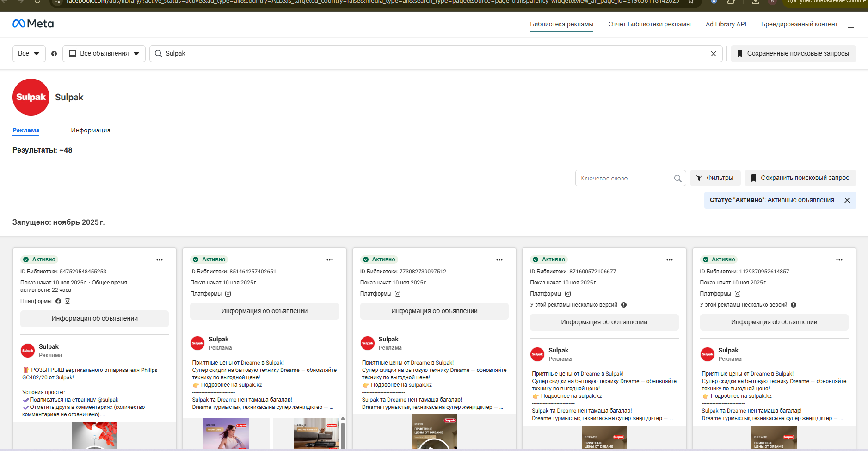Remove the "Статус Активно" filter chip
This screenshot has width=868, height=451.
click(x=847, y=200)
